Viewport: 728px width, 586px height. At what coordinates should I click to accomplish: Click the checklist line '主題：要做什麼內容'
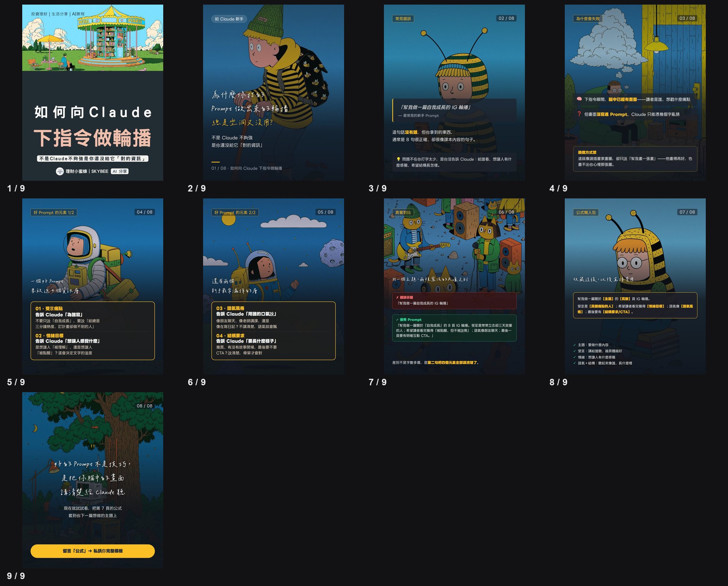(x=593, y=345)
